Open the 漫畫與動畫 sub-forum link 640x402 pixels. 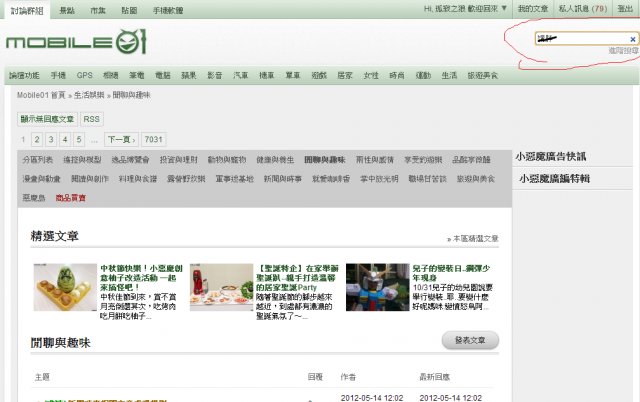pos(41,179)
